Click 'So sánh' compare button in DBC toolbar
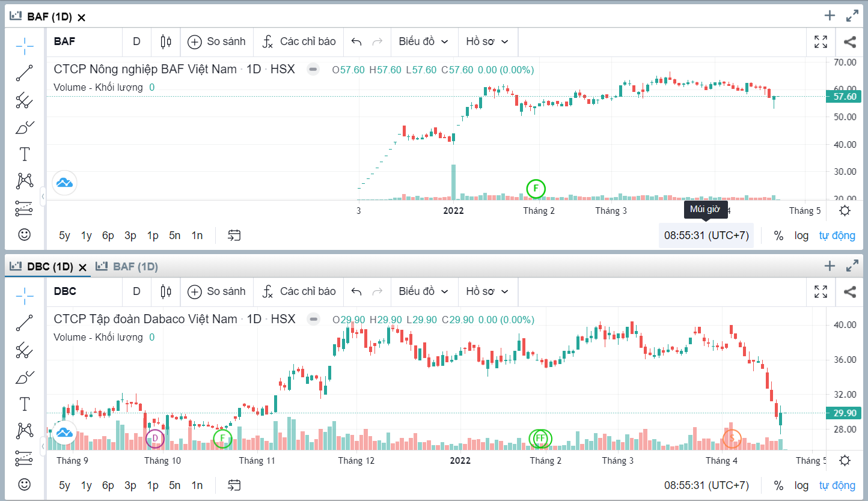Viewport: 868px width, 501px height. click(x=217, y=291)
